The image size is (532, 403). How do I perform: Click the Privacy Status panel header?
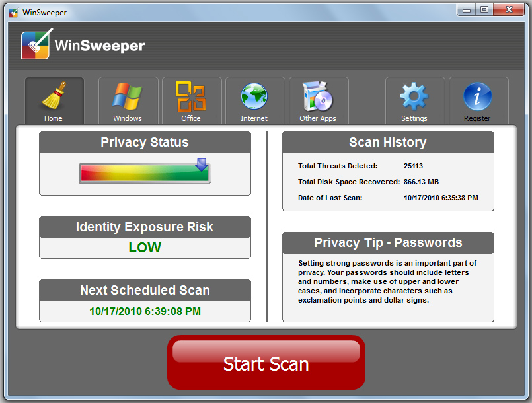point(145,143)
